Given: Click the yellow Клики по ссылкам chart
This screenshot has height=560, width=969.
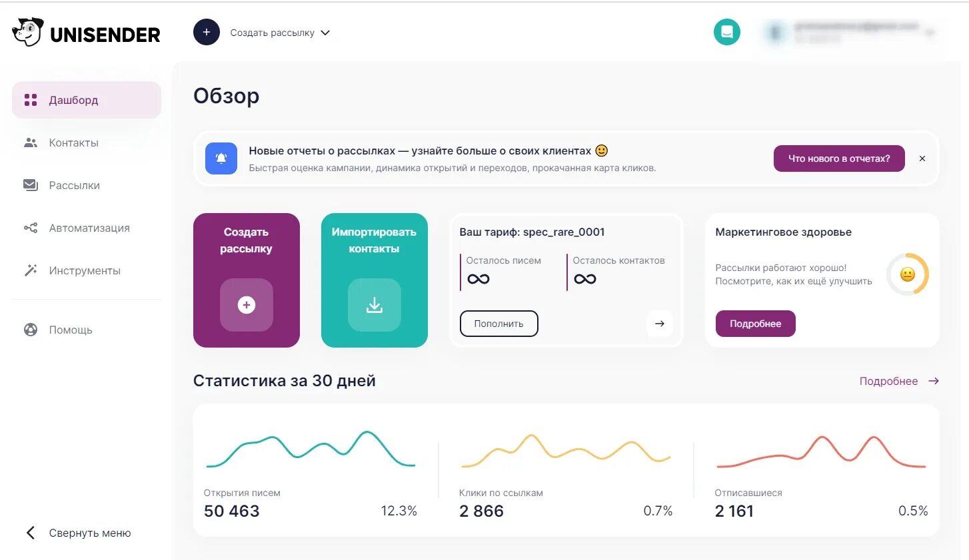Looking at the screenshot, I should (x=566, y=451).
